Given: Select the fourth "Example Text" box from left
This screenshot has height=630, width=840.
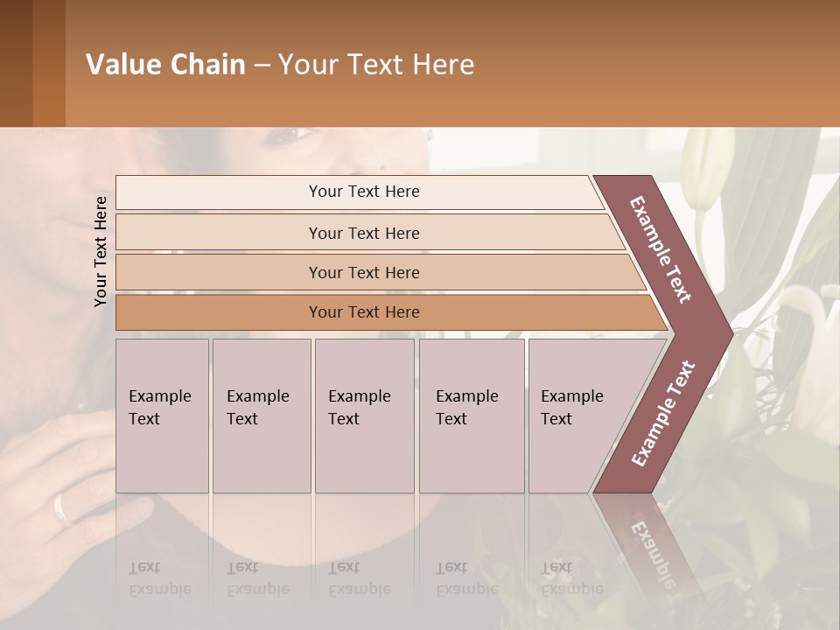Looking at the screenshot, I should pos(471,416).
